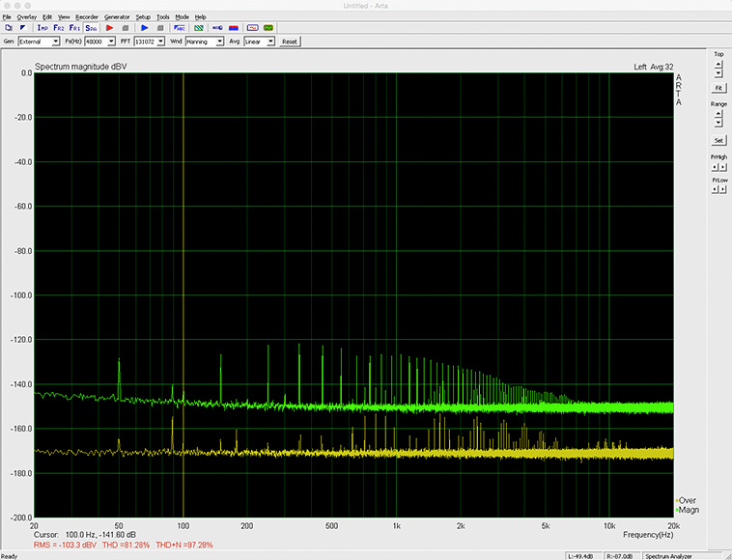Open the Generator menu

click(117, 16)
